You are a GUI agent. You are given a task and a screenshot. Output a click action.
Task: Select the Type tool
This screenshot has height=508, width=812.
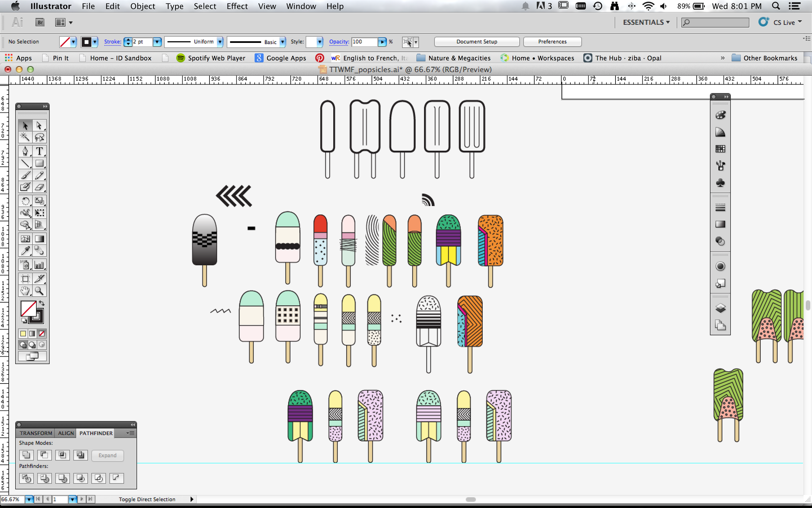pos(39,151)
